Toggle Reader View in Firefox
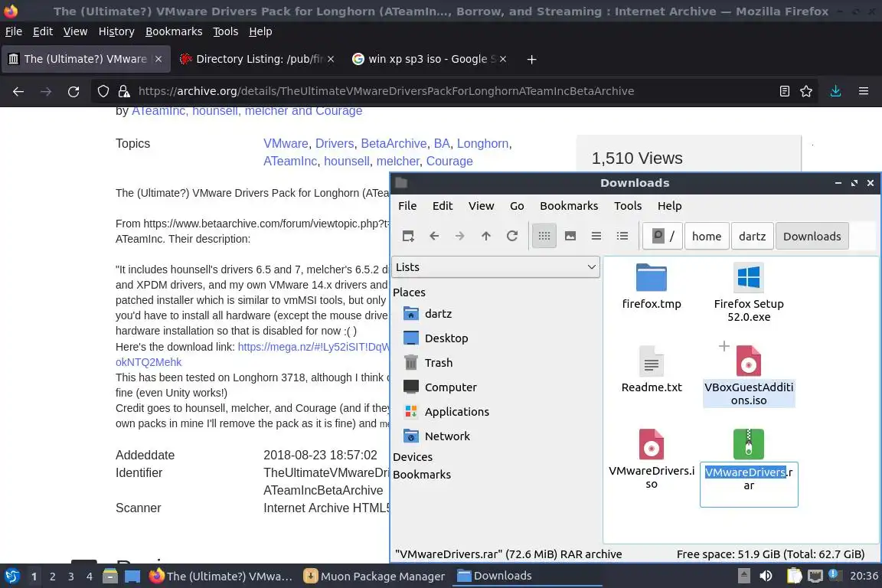 click(x=785, y=91)
